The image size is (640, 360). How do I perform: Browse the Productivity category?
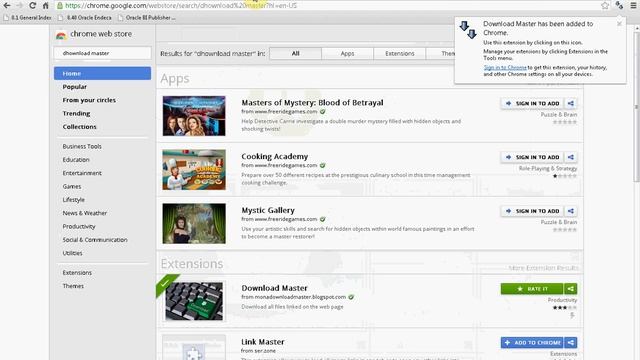pos(79,226)
